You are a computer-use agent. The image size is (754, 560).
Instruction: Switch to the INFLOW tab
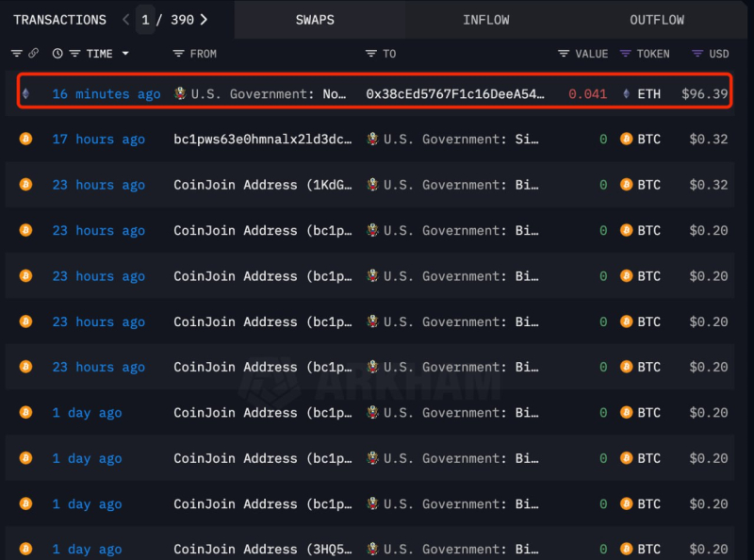485,20
